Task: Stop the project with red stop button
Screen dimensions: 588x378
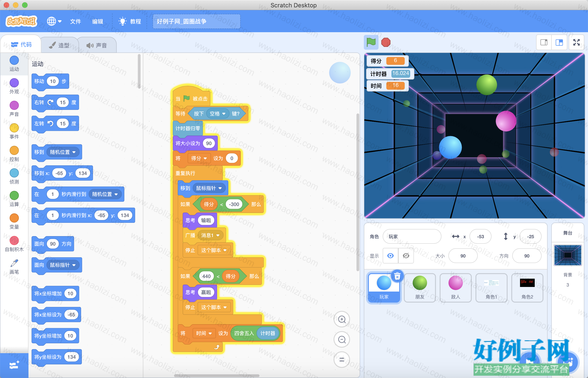Action: point(386,42)
